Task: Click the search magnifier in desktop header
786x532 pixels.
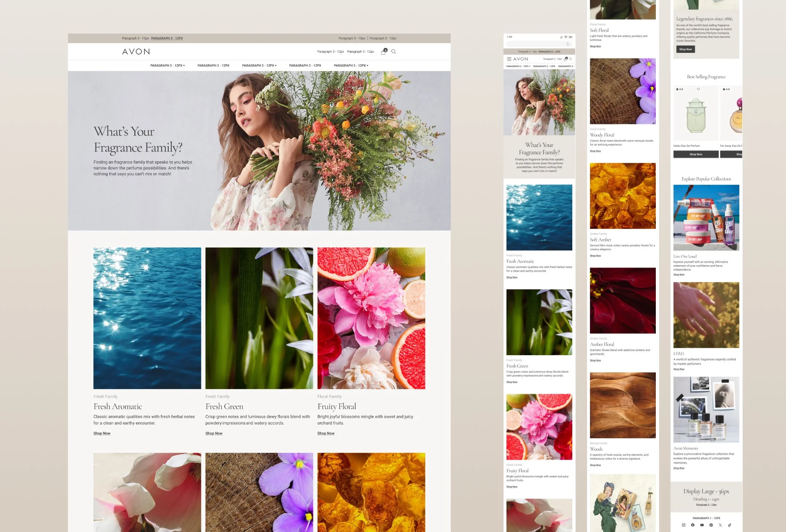Action: click(x=393, y=52)
